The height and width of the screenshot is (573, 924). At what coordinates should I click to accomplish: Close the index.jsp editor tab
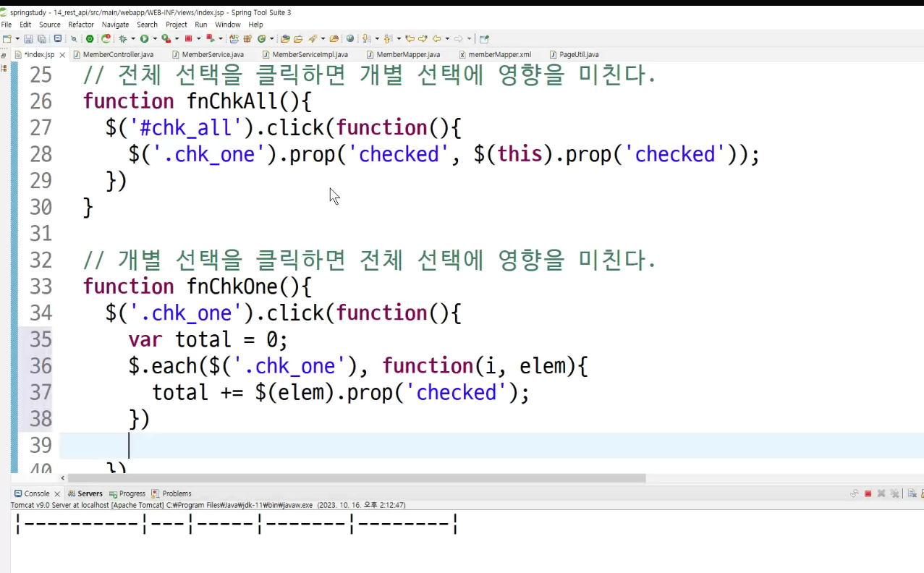pos(62,55)
